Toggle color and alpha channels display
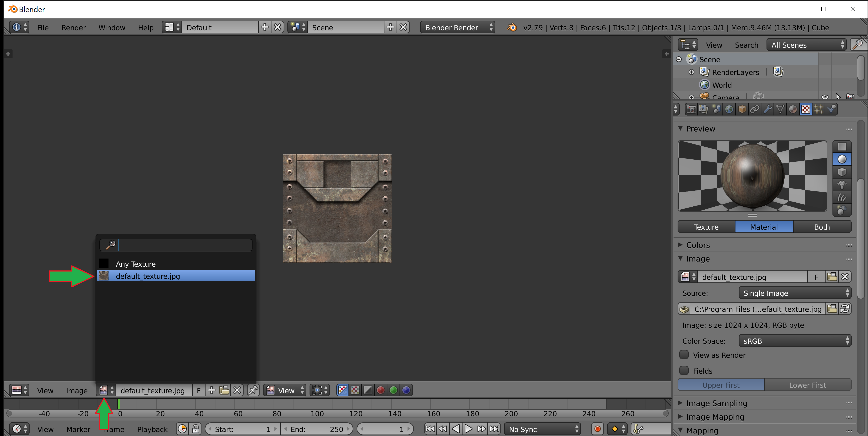 coord(342,390)
